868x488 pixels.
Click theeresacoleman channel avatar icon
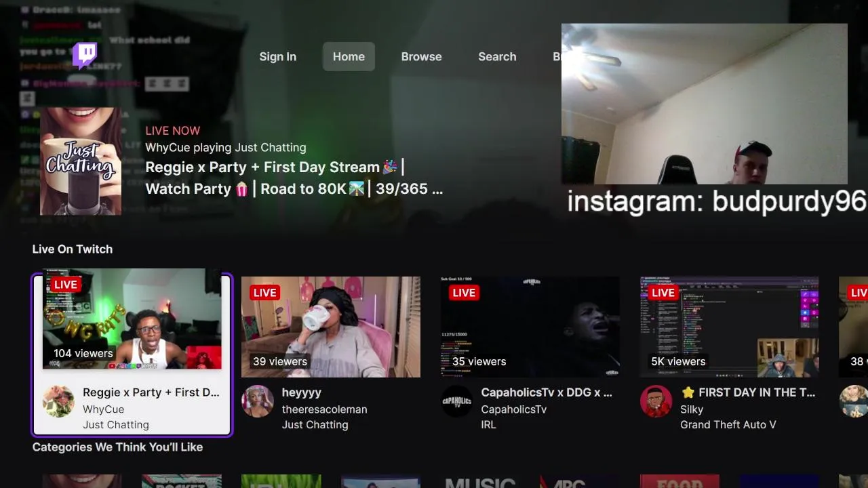[258, 402]
